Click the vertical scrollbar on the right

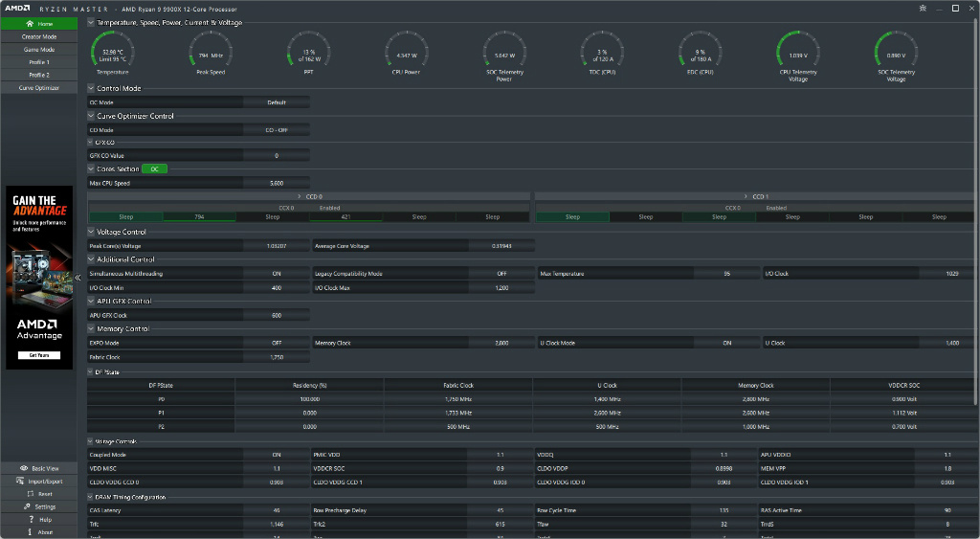click(x=976, y=213)
